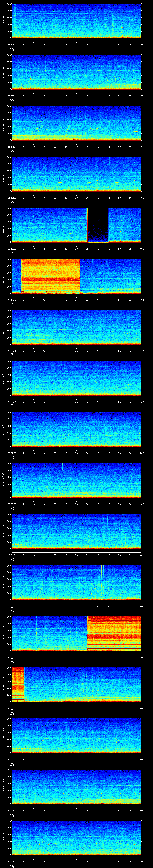Click the 22:00 end time label
Image resolution: width=153 pixels, height=868 pixels.
click(141, 402)
